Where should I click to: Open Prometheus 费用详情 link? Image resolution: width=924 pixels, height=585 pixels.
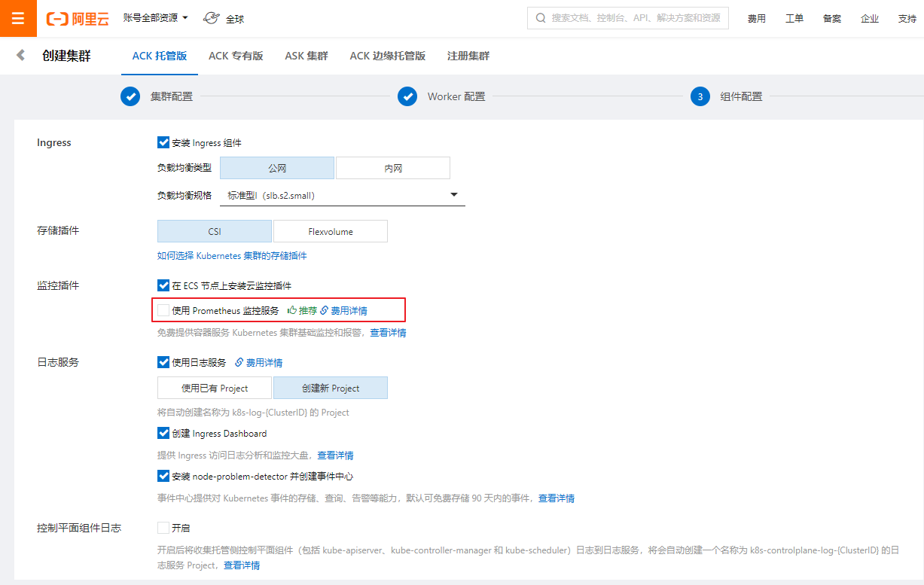point(349,310)
